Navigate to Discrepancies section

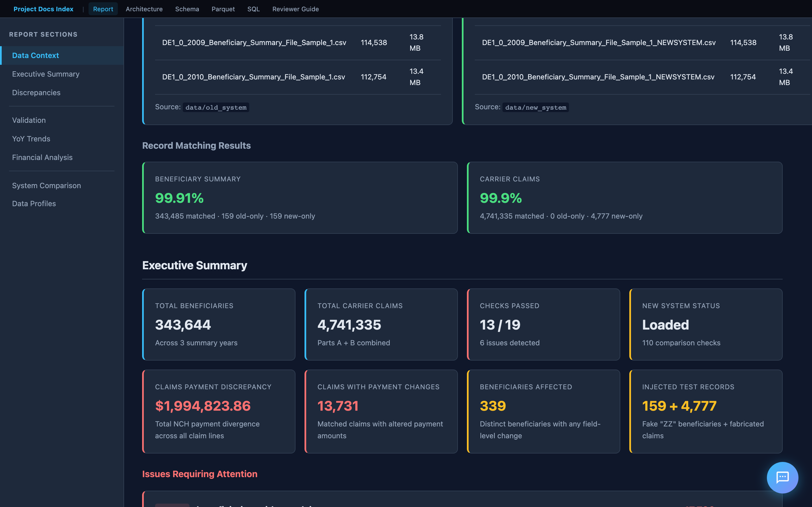36,93
